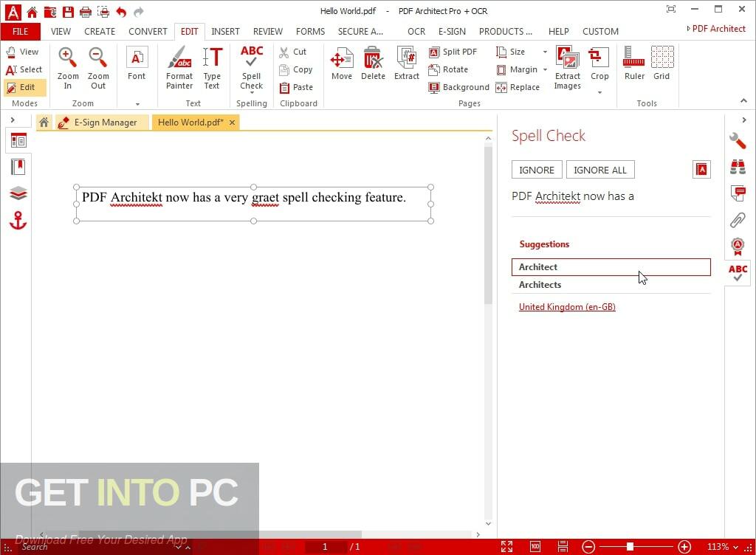Click the Extract pages icon
The width and height of the screenshot is (756, 555).
[x=407, y=63]
